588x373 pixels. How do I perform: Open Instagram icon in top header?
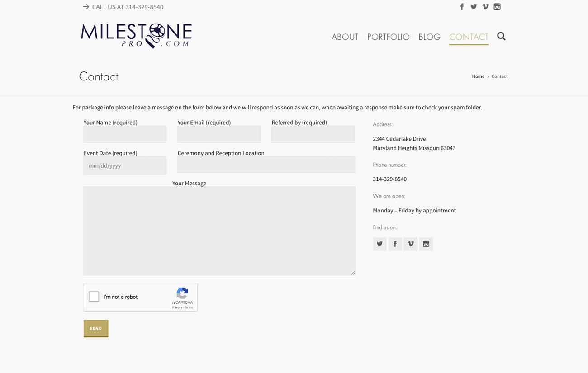click(x=497, y=7)
